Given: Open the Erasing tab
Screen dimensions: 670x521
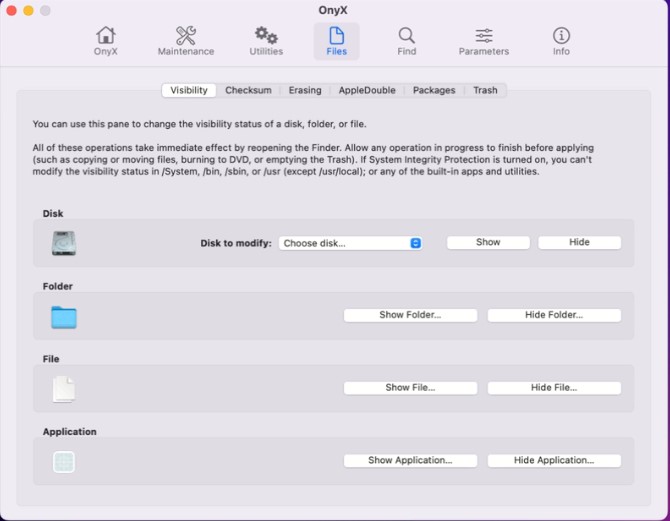Looking at the screenshot, I should [x=305, y=90].
